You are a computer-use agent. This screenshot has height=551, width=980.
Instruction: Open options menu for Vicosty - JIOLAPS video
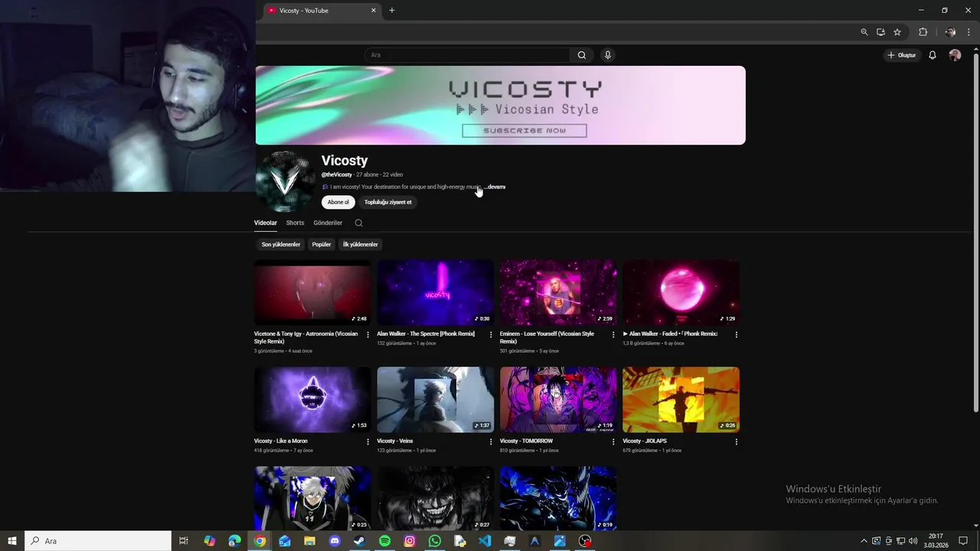(737, 442)
